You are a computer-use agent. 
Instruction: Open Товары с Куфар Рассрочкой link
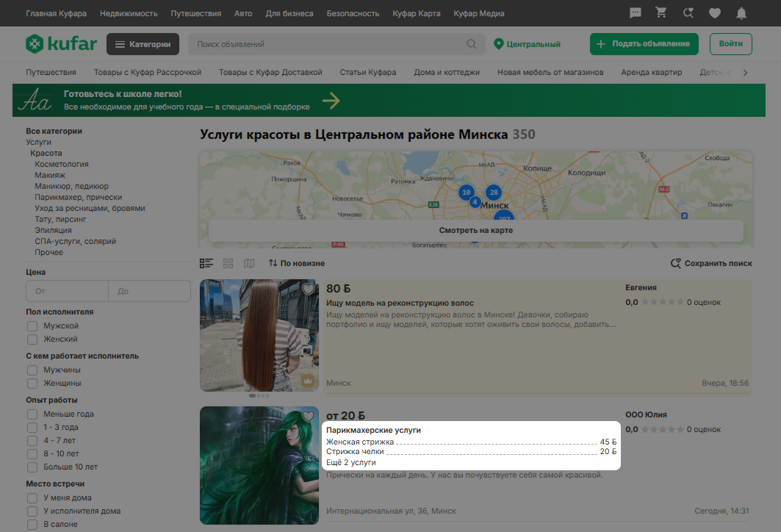coord(148,72)
